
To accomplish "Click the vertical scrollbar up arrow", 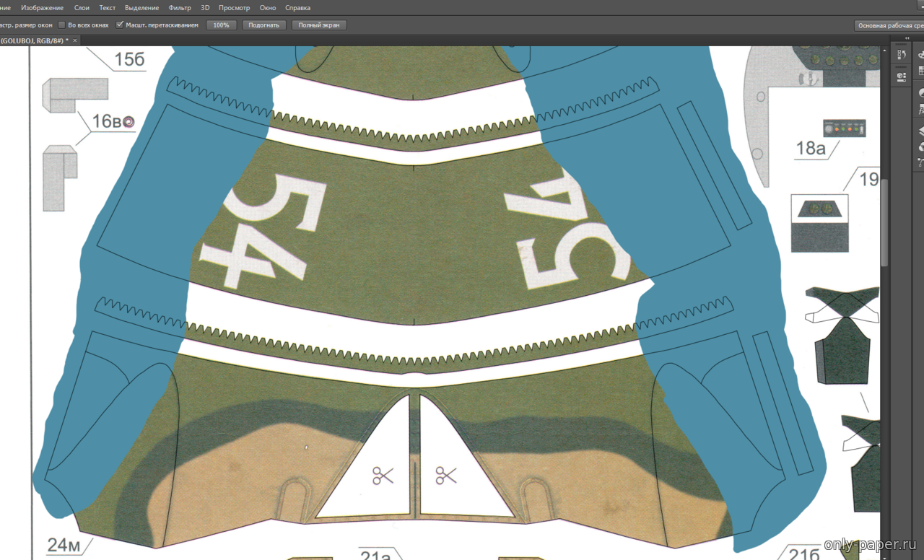I will point(884,51).
